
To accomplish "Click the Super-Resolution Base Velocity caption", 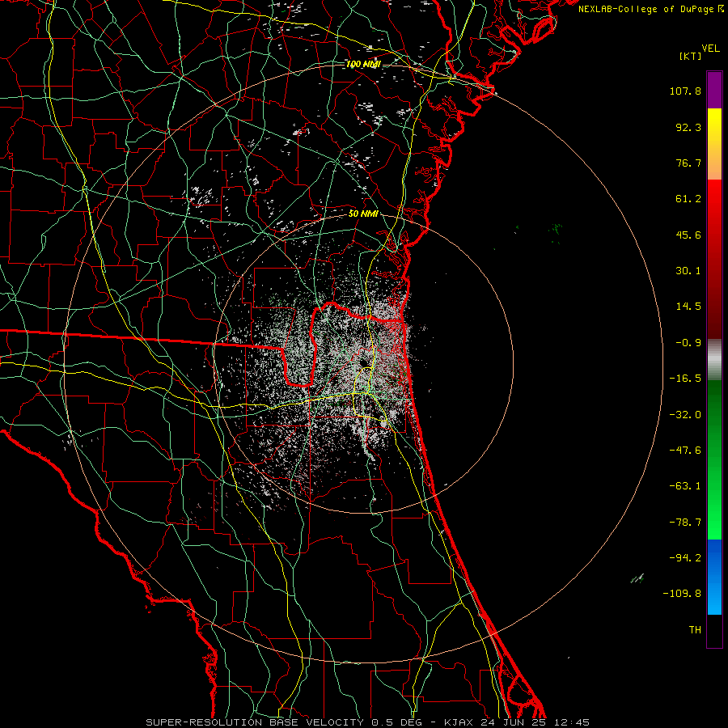I will (x=368, y=722).
